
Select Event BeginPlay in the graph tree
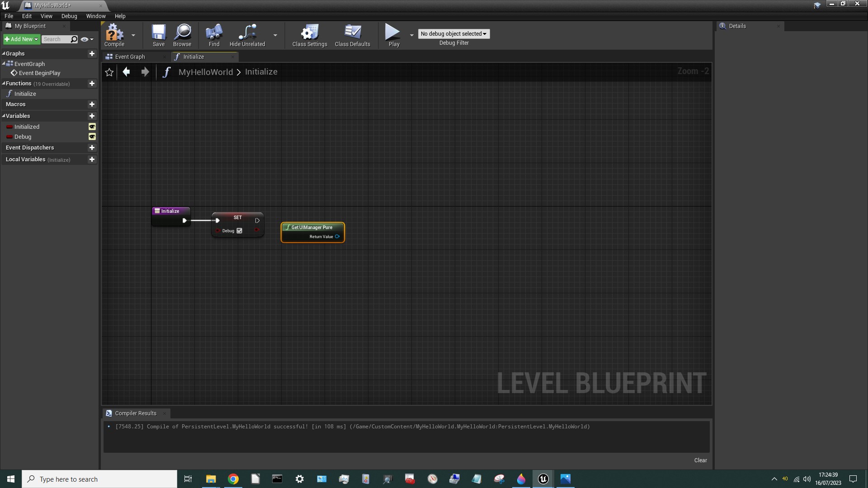coord(39,73)
